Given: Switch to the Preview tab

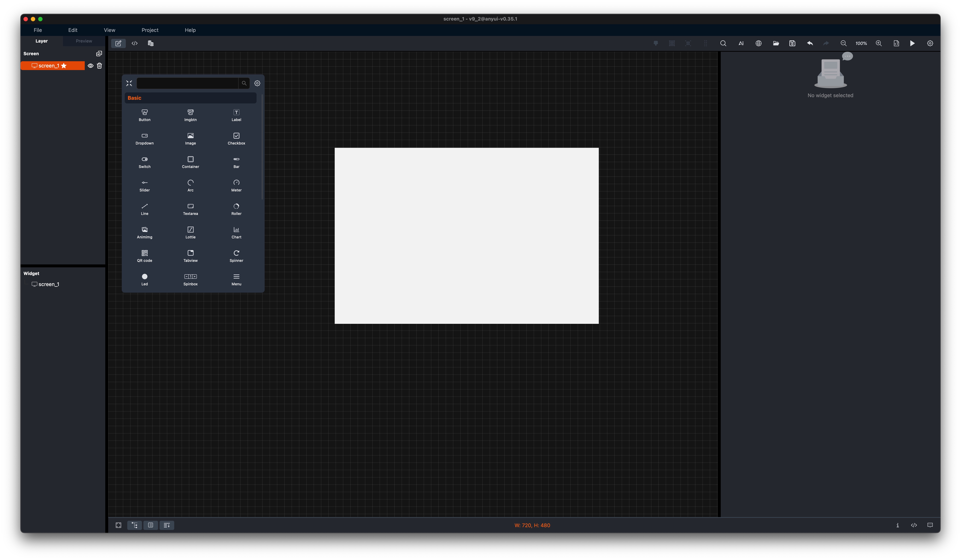Looking at the screenshot, I should (83, 41).
